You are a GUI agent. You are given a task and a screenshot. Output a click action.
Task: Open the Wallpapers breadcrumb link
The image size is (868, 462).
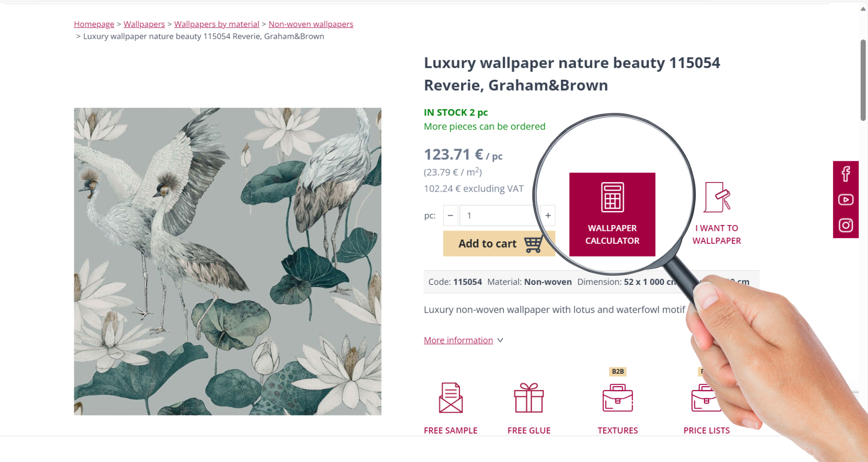point(144,24)
